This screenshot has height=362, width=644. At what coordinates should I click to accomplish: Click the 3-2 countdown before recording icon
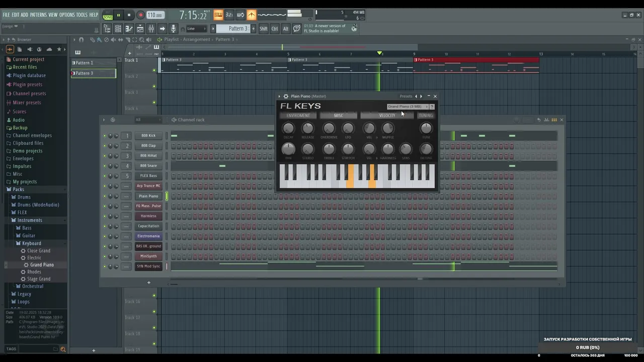pos(229,15)
